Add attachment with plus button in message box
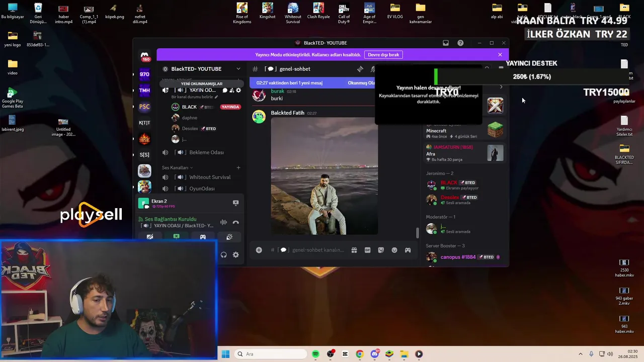 click(x=259, y=250)
